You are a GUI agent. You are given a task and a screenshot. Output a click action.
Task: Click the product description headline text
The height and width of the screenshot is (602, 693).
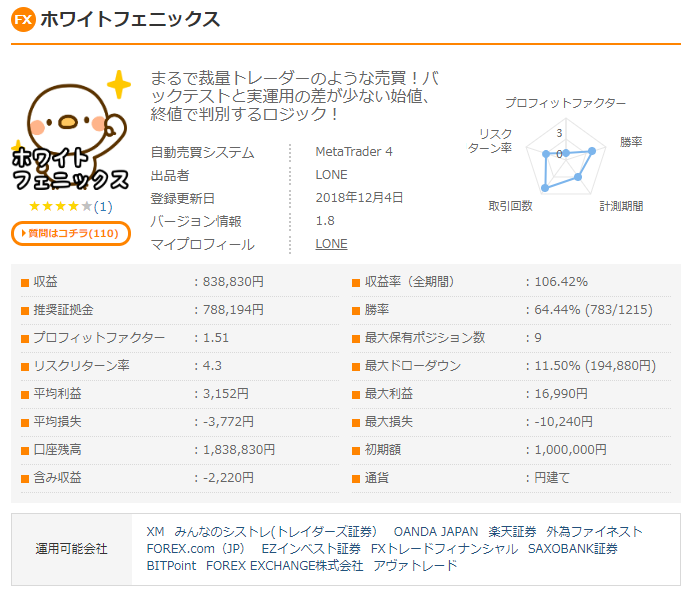(295, 96)
